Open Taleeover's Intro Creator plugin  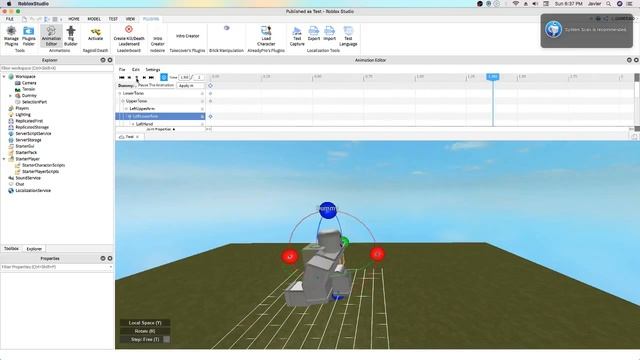click(187, 36)
